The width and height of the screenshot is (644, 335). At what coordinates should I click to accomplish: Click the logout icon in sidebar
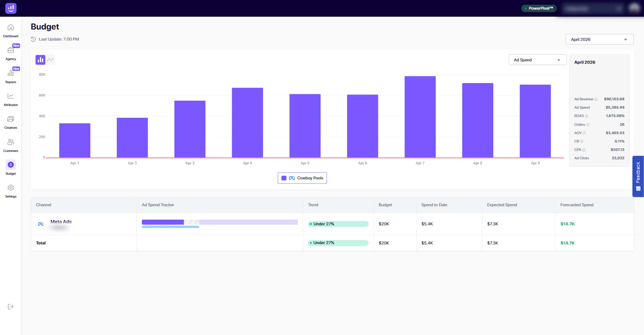click(x=11, y=307)
